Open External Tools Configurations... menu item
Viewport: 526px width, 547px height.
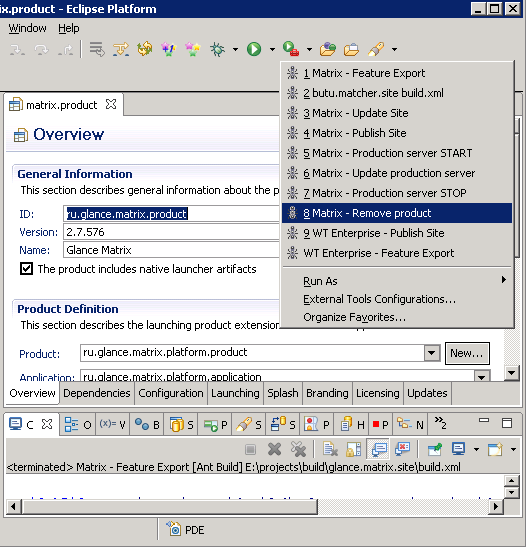point(397,299)
